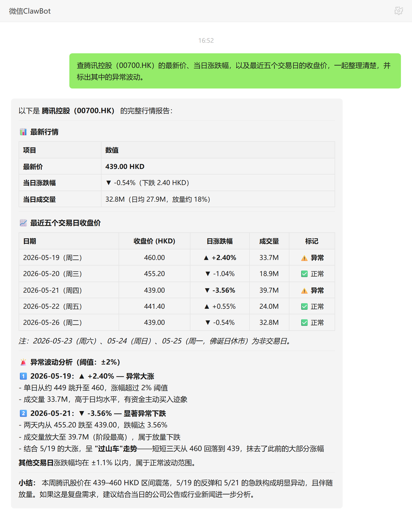Click the +2.40% change cell
This screenshot has height=532, width=412.
[220, 258]
